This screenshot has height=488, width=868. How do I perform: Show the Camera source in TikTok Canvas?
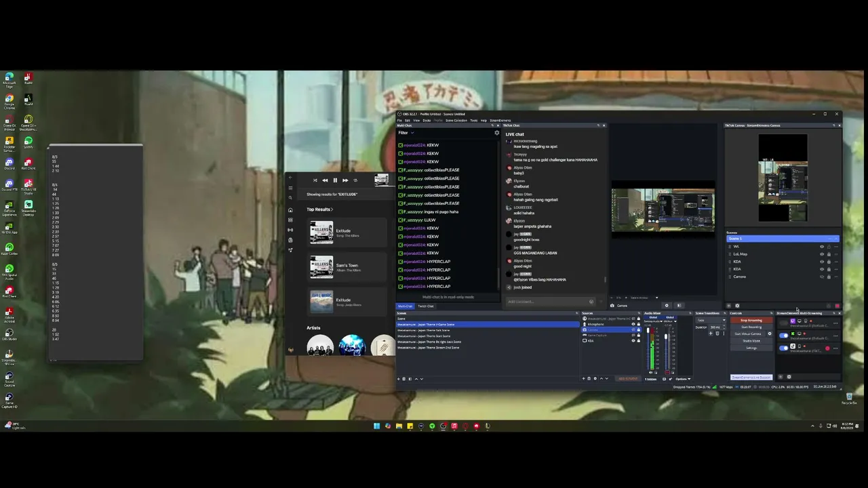point(822,277)
